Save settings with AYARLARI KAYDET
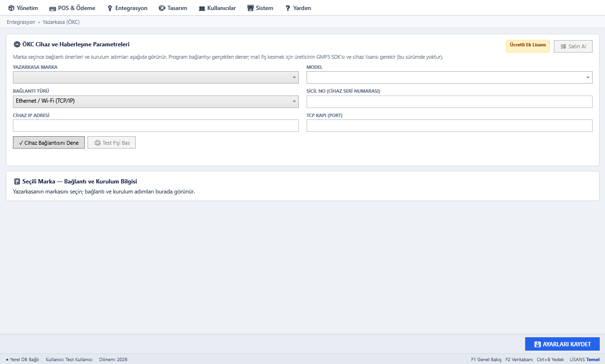605x364 pixels. click(562, 344)
